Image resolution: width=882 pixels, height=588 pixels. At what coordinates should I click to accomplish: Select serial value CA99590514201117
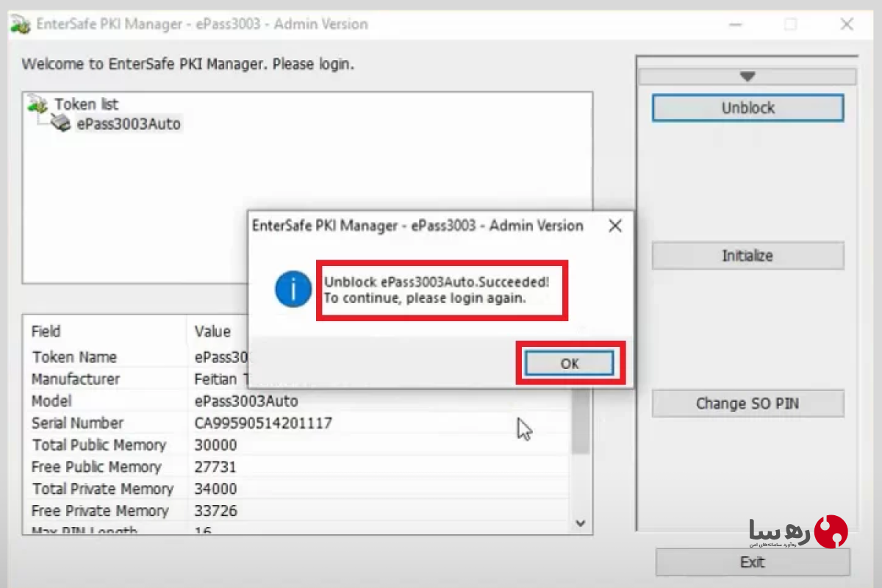pos(263,423)
